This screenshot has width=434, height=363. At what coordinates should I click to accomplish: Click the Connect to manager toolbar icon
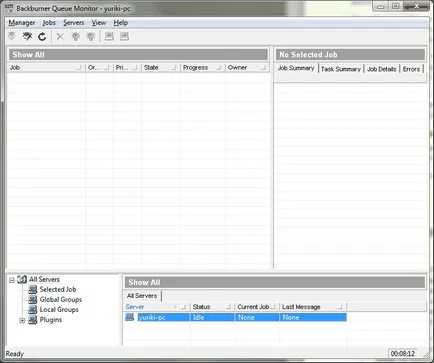[x=12, y=36]
